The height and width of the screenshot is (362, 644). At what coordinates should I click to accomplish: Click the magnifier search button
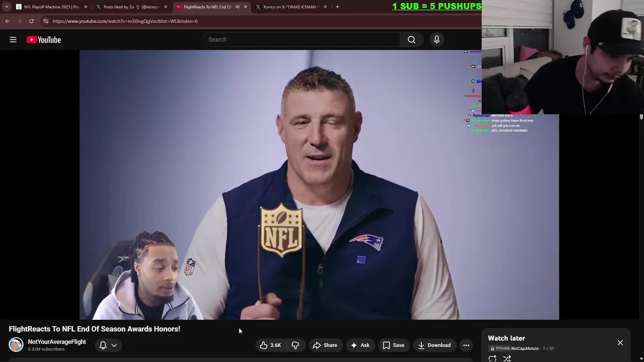[412, 40]
